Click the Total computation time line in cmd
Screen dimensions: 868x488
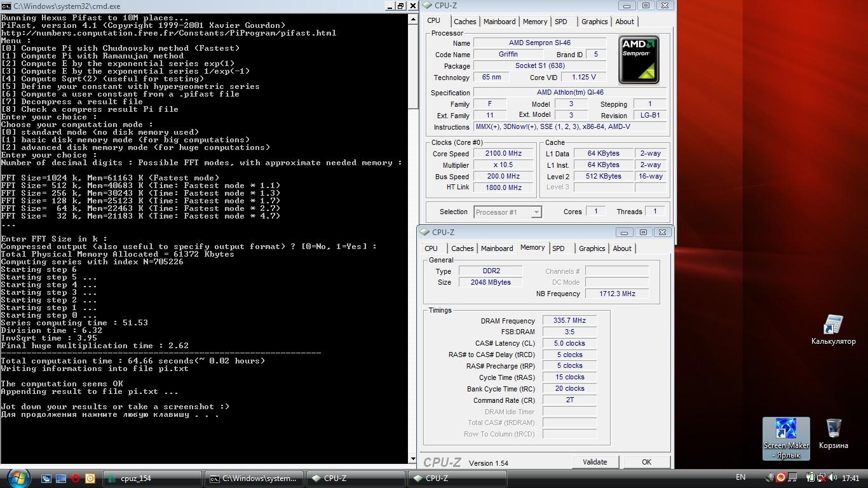[x=133, y=361]
